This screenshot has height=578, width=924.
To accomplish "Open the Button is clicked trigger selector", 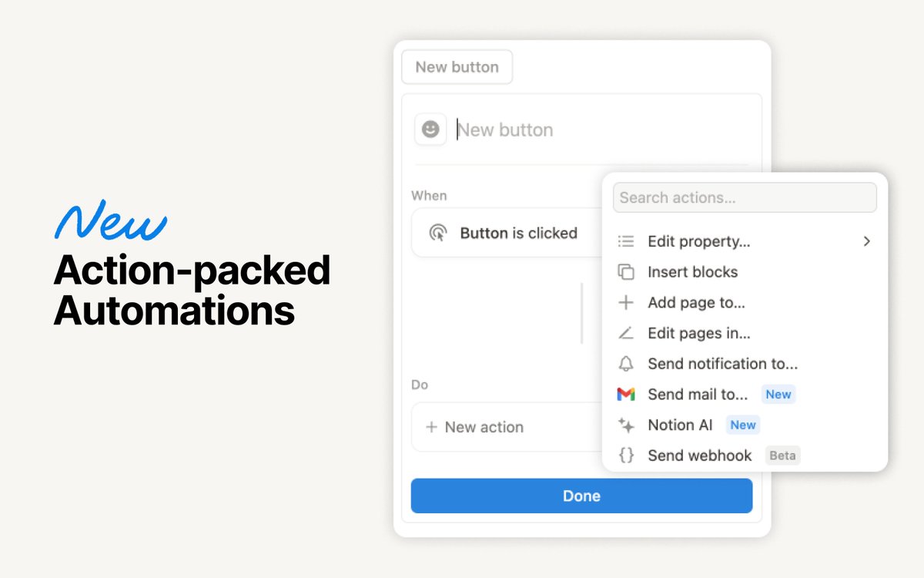I will click(517, 233).
